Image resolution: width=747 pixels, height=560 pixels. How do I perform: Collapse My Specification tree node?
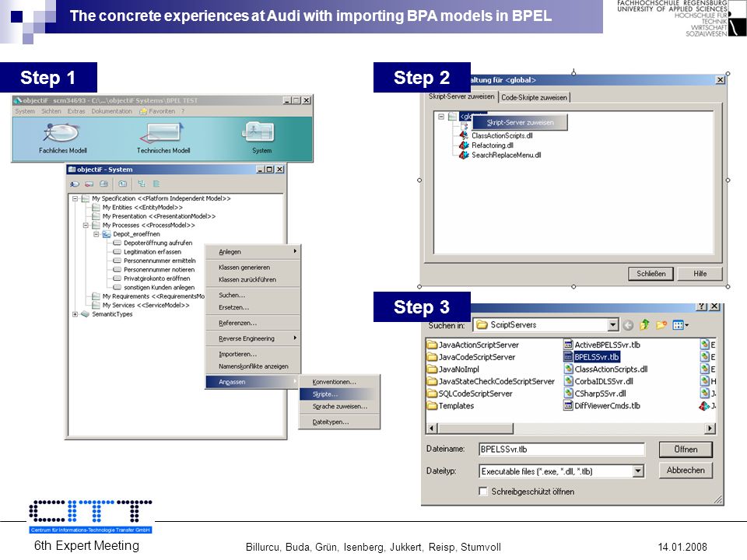click(x=75, y=198)
